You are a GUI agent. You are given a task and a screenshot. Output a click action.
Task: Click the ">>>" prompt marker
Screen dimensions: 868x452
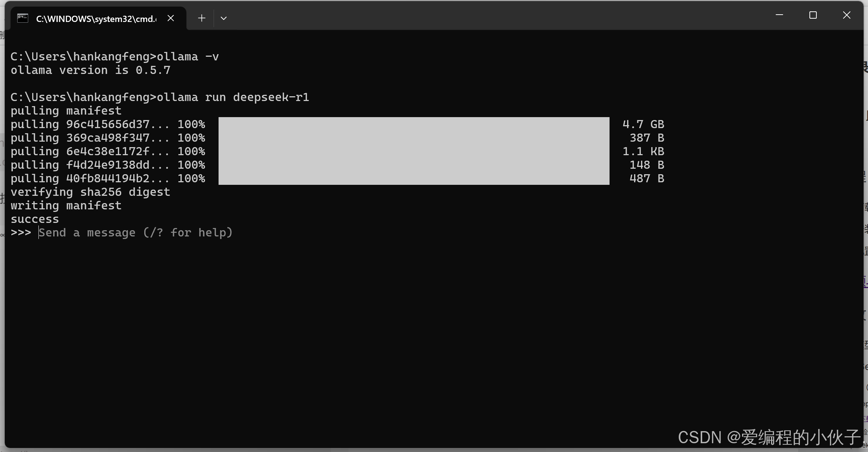pyautogui.click(x=21, y=233)
